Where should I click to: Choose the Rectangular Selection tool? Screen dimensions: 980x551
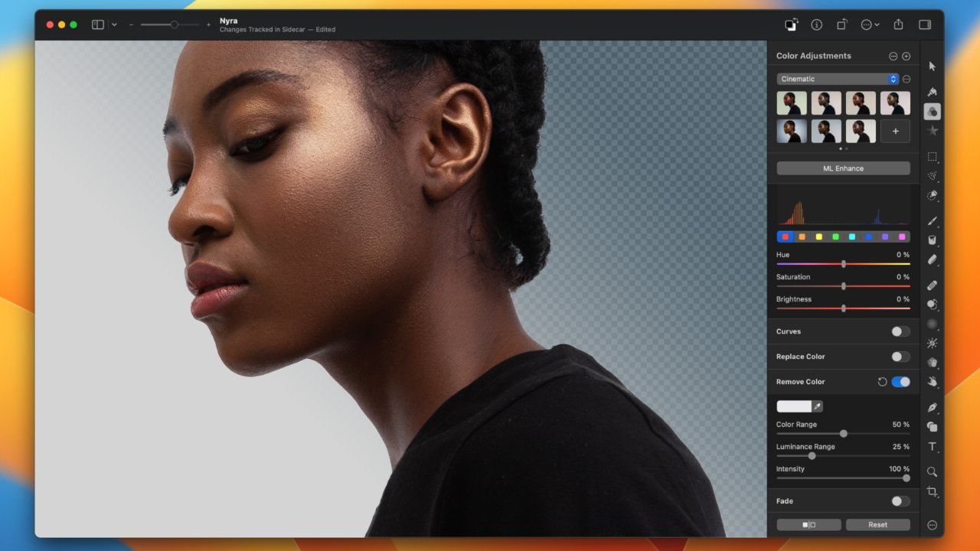(x=932, y=157)
